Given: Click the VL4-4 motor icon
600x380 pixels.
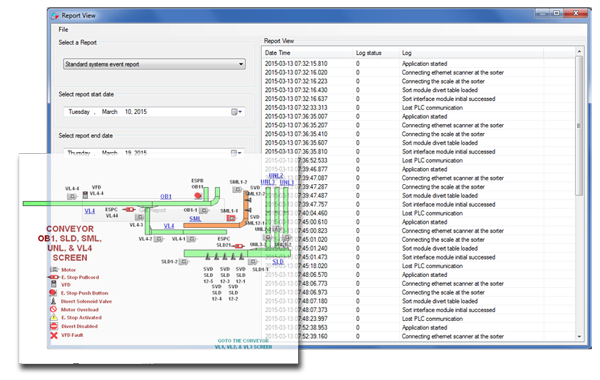Looking at the screenshot, I should [x=72, y=196].
